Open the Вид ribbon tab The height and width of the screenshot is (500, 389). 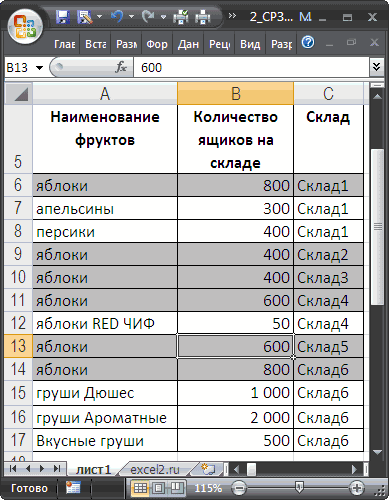(250, 44)
